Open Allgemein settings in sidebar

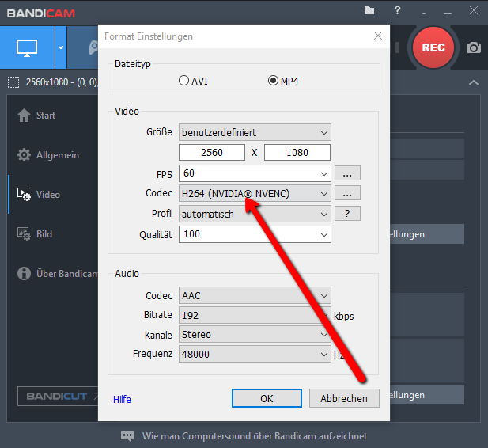57,155
